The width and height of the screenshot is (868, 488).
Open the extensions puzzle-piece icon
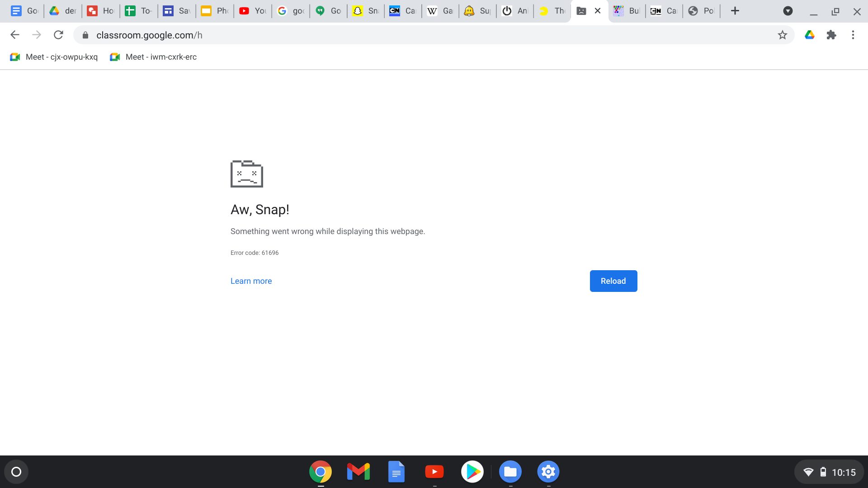click(x=831, y=35)
